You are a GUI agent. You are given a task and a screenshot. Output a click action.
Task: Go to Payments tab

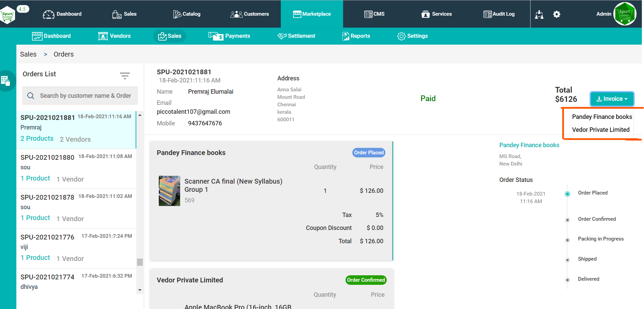click(229, 36)
